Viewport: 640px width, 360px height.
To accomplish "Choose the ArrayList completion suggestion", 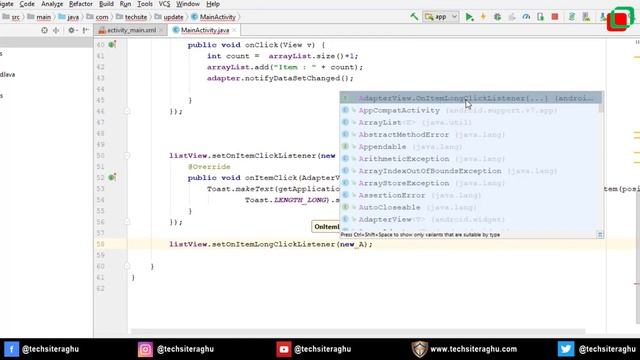I will click(x=470, y=122).
